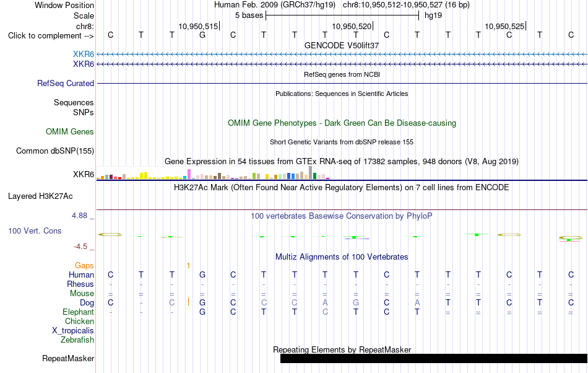The image size is (588, 373).
Task: Click the 10,950,515 position marker
Action: point(199,26)
